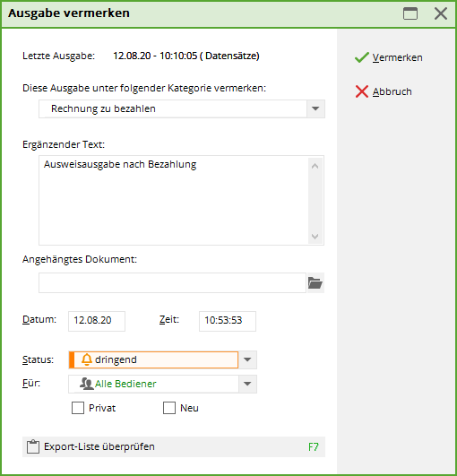Open Export-Liste überprüfen with F7 shortcut row
Screen dimensions: 457x476
click(174, 446)
